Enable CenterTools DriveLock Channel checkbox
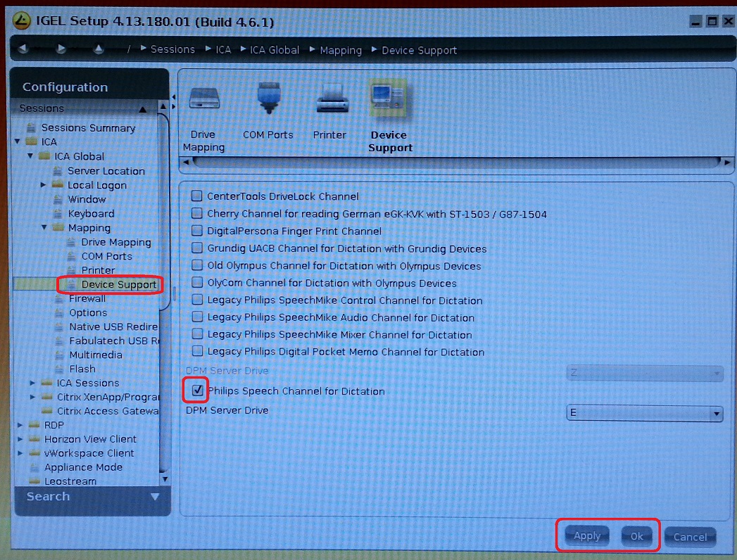Image resolution: width=737 pixels, height=560 pixels. 197,196
